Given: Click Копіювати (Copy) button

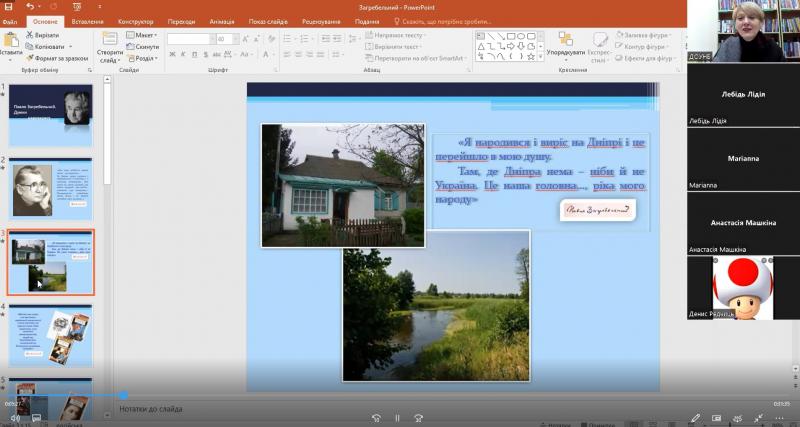Looking at the screenshot, I should [x=45, y=46].
